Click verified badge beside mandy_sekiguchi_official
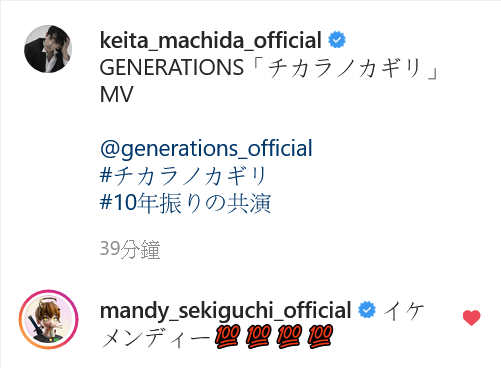Viewport: 501px width, 368px height. 367,310
